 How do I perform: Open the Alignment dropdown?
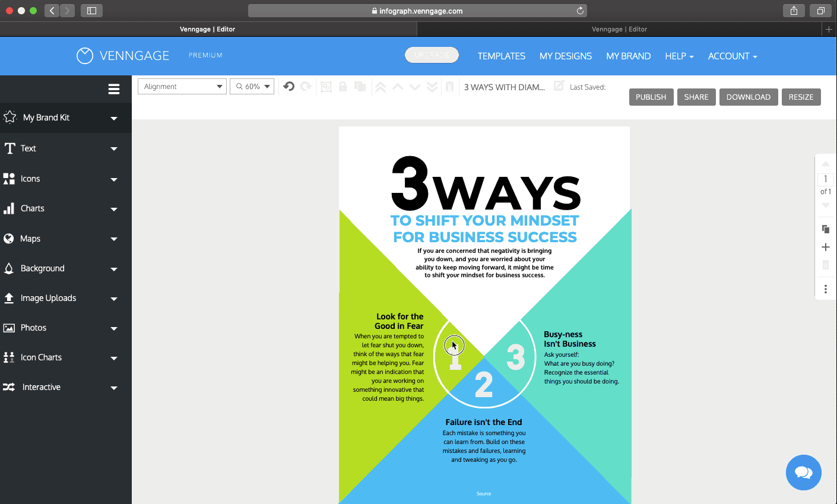(x=182, y=87)
